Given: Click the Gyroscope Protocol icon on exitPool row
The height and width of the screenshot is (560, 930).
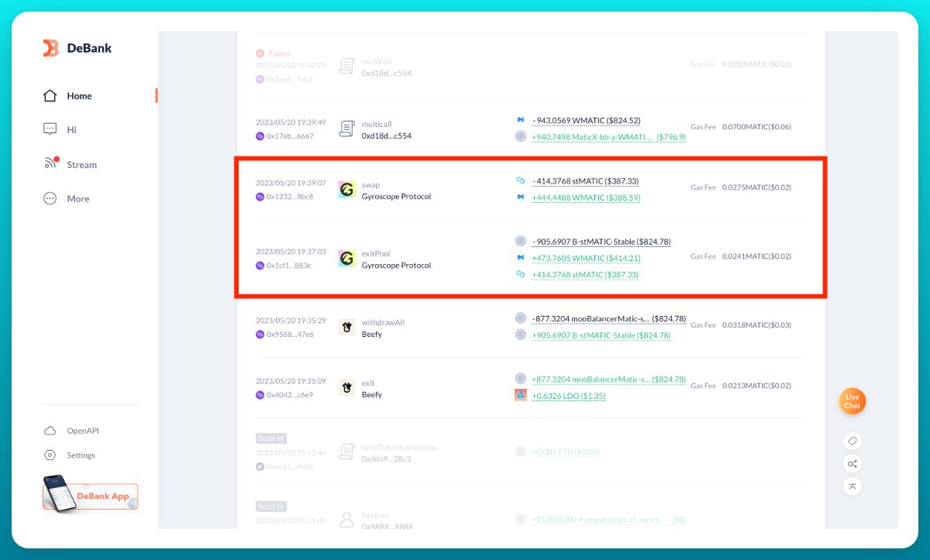Looking at the screenshot, I should 346,259.
